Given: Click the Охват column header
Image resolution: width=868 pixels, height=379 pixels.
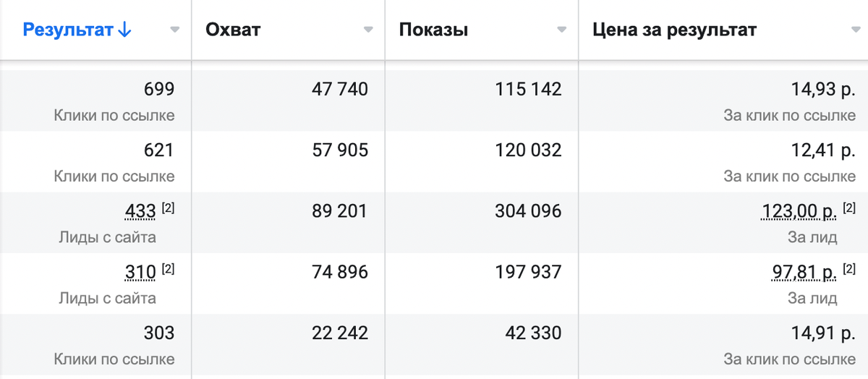Looking at the screenshot, I should click(233, 30).
